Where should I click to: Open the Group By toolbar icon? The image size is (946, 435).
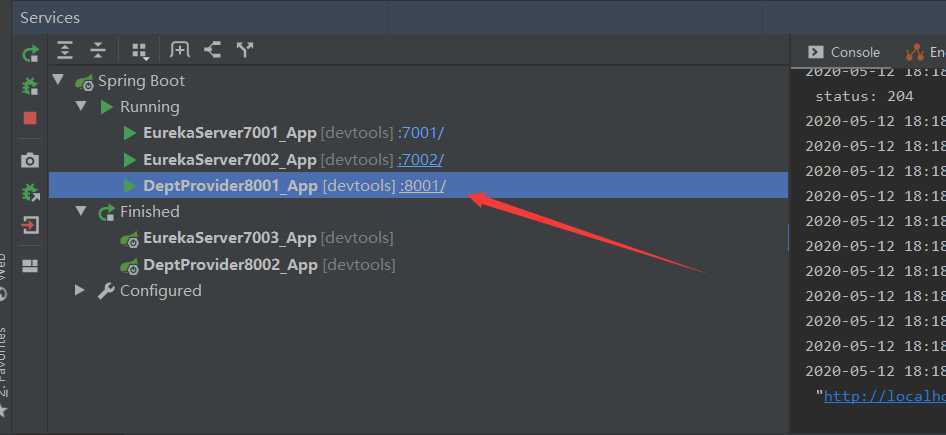tap(140, 52)
